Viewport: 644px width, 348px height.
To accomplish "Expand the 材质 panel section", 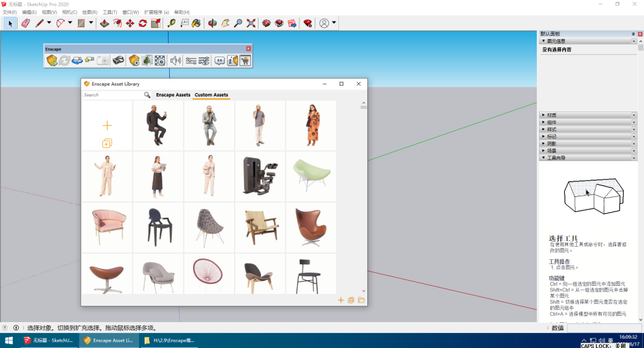I will click(552, 115).
